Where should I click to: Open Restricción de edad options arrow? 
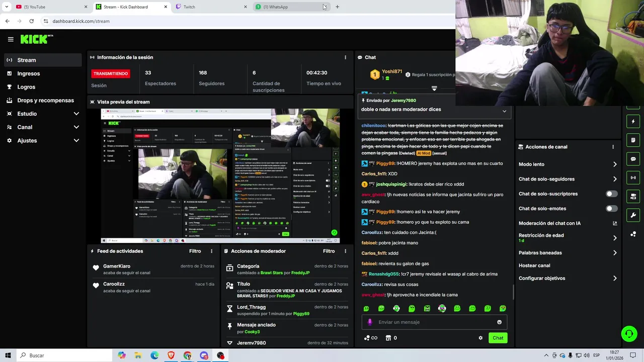click(615, 238)
